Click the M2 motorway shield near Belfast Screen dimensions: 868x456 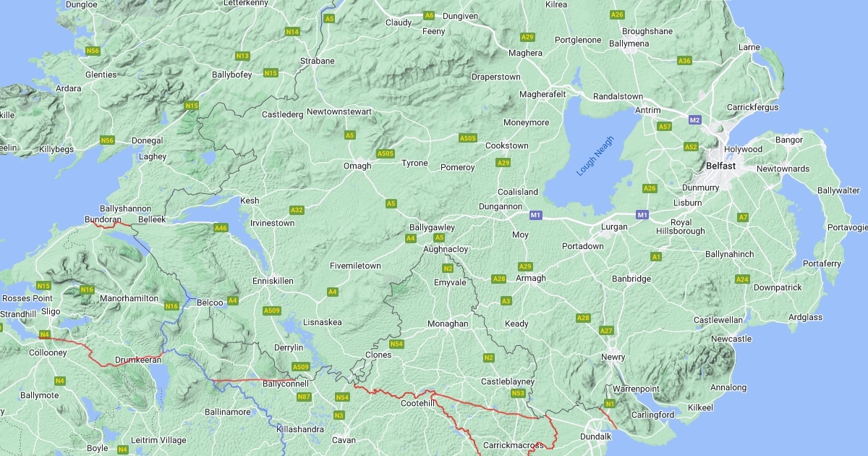coord(695,119)
